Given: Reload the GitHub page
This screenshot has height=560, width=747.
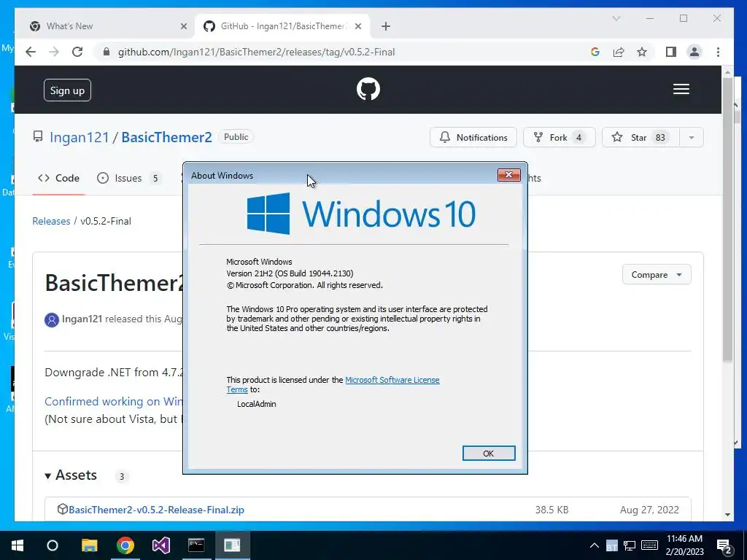Looking at the screenshot, I should pos(77,52).
